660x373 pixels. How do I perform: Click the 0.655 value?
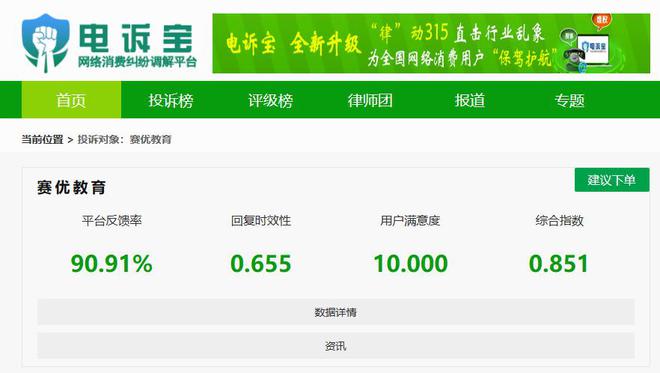(x=261, y=264)
